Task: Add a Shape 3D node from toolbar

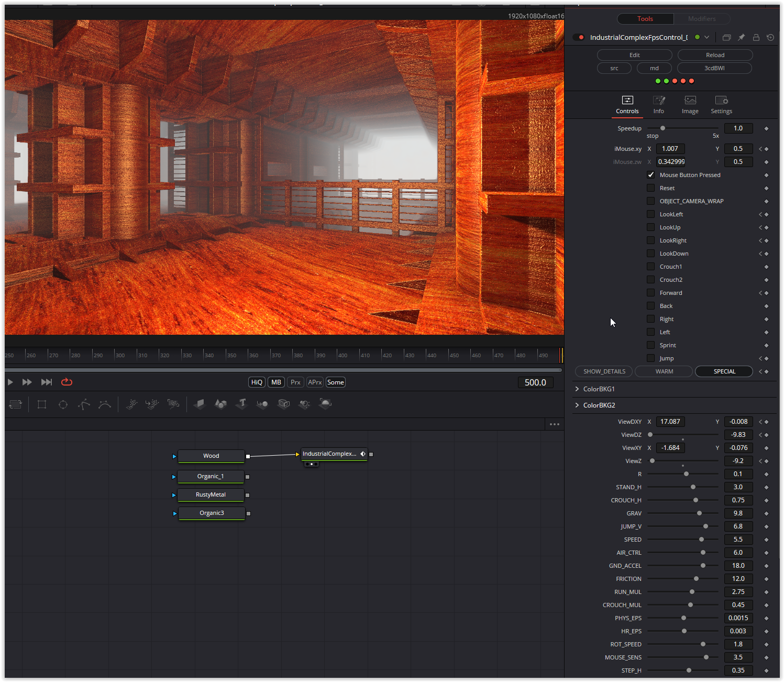Action: click(x=220, y=404)
